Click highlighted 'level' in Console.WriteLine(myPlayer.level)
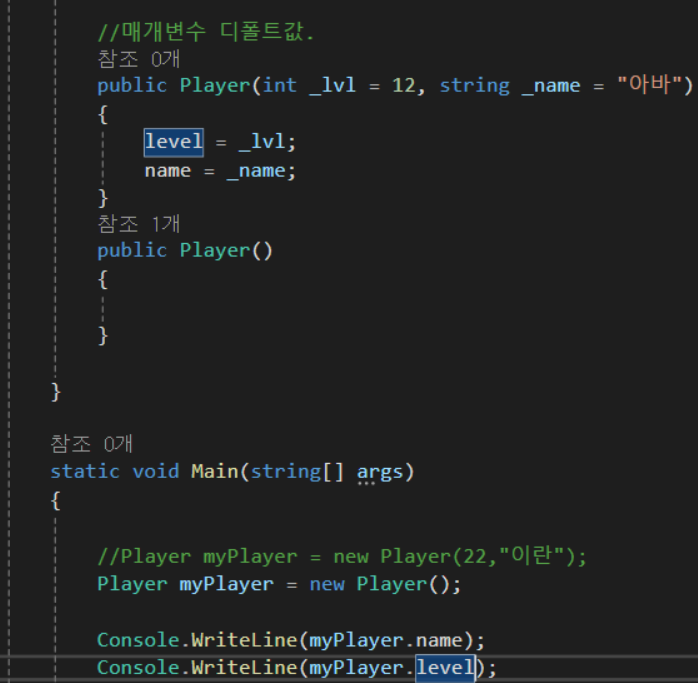 [x=446, y=668]
